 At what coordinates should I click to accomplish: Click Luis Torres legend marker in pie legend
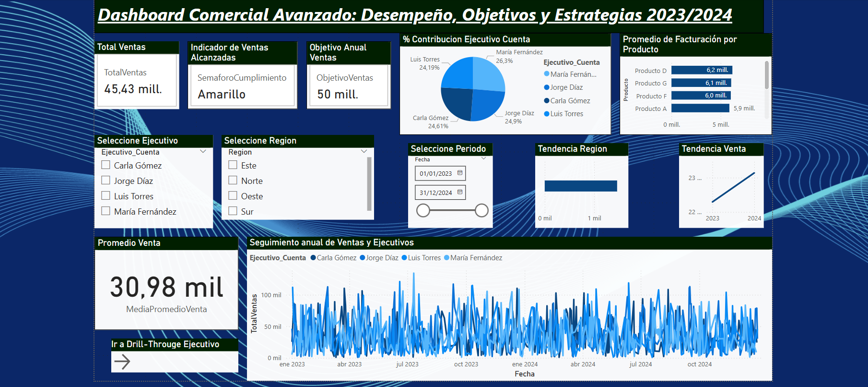tap(547, 114)
